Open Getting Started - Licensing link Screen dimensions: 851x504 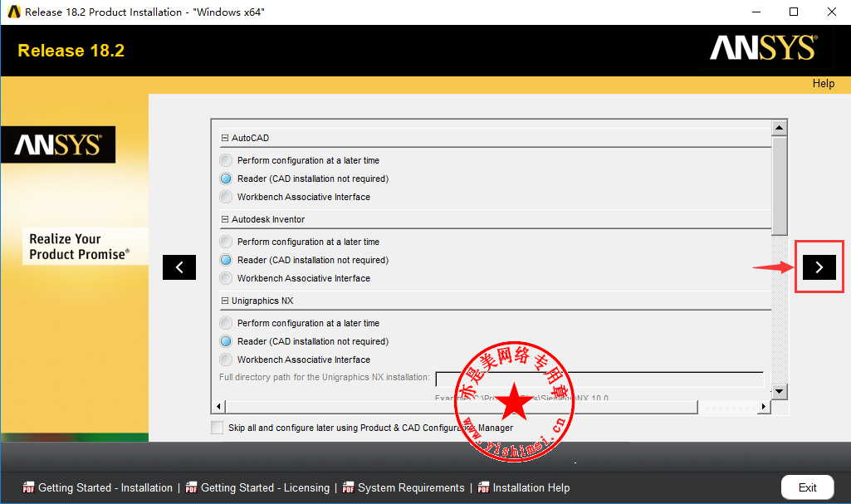pos(266,487)
